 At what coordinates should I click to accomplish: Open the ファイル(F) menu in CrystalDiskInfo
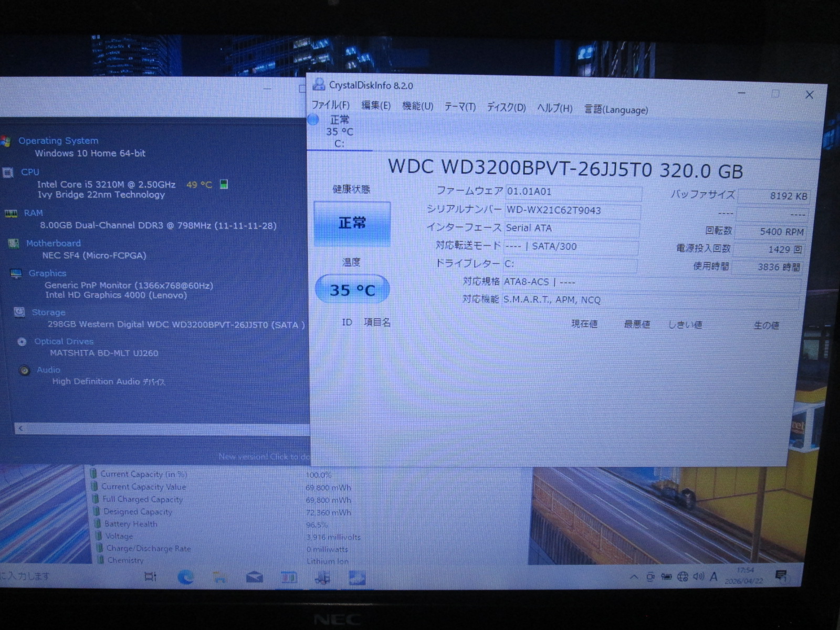(330, 105)
